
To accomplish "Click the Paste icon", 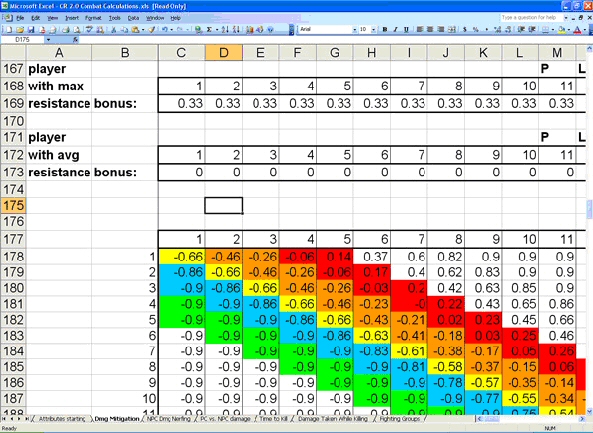I will tap(135, 29).
